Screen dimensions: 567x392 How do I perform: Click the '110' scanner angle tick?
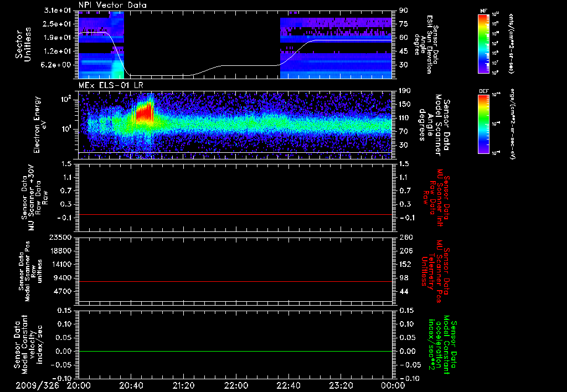coord(405,118)
